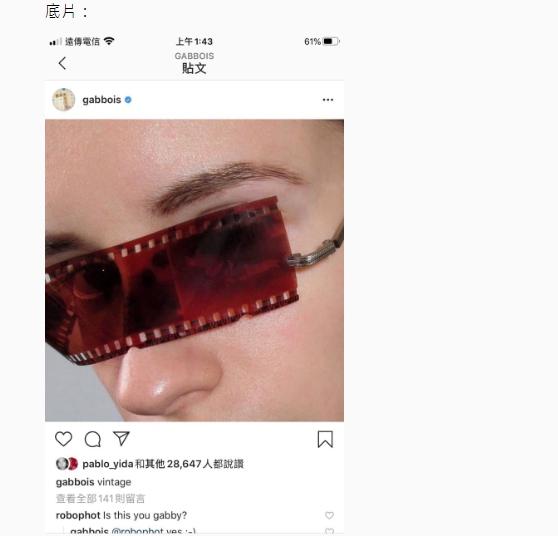This screenshot has height=536, width=558.
Task: Tap liker avatars beside pablo_yida
Action: click(67, 464)
